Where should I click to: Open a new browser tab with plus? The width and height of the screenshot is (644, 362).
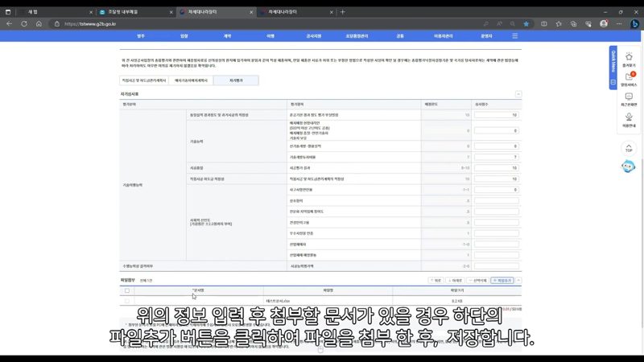[343, 12]
